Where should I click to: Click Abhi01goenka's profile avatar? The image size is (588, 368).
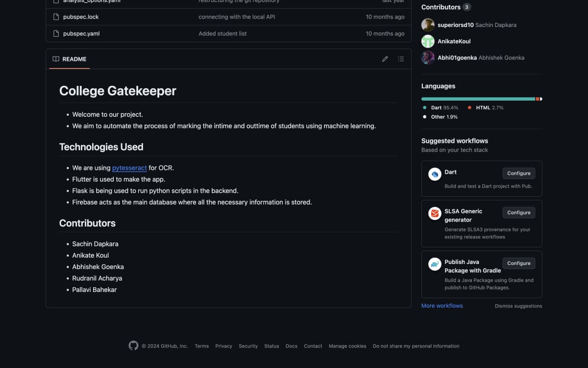(x=428, y=57)
